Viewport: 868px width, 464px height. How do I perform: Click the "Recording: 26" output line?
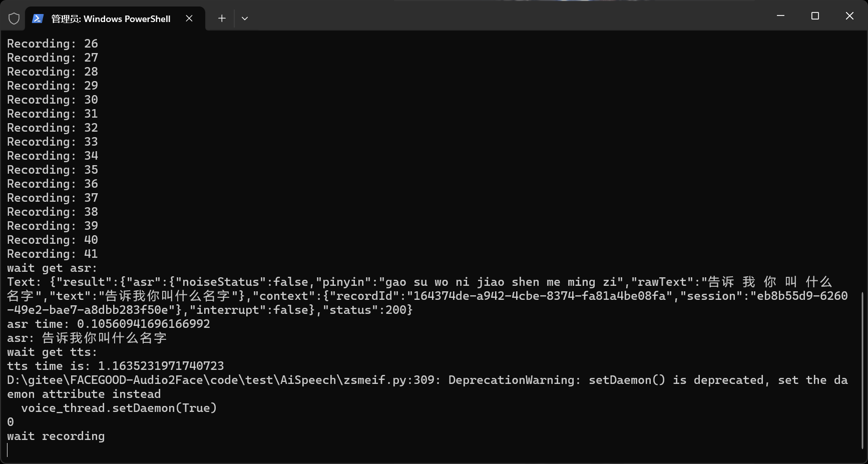(53, 44)
